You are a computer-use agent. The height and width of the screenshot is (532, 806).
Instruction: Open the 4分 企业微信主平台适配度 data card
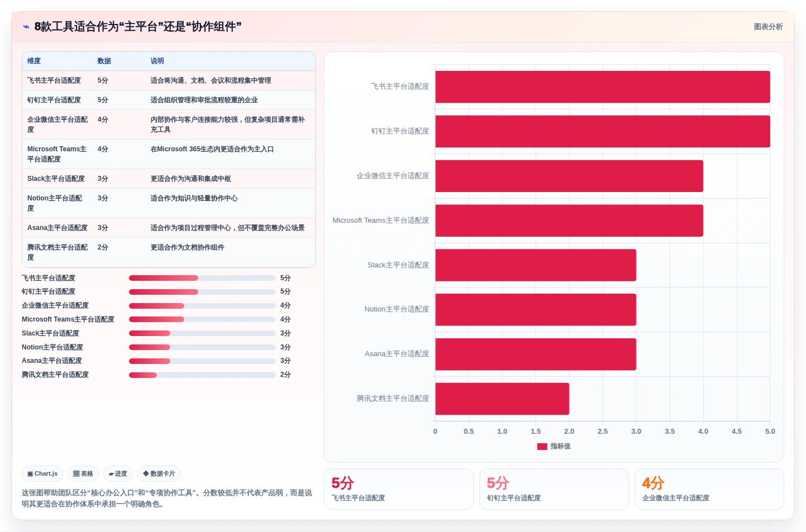(709, 489)
